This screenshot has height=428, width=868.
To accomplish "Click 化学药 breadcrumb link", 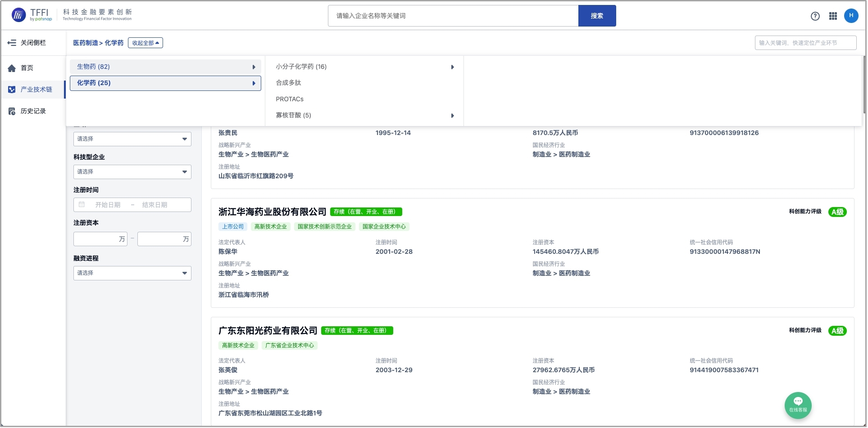I will [x=114, y=43].
